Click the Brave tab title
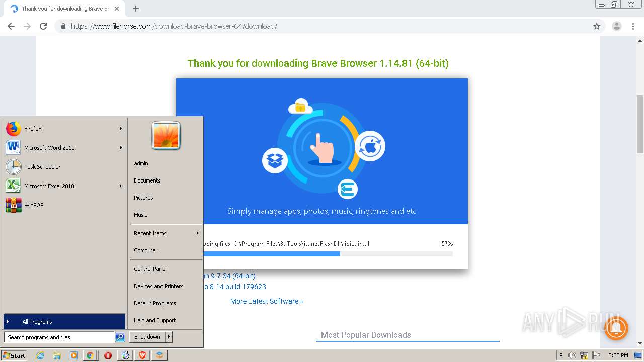Viewport: 644px width, 362px height. click(x=65, y=9)
